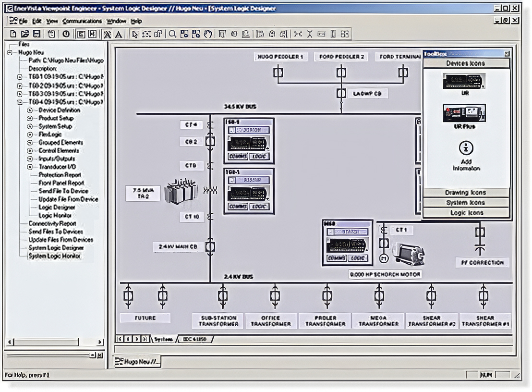Select breaker symbol above SUB-STATION TRANSFORMER
This screenshot has height=392, width=532.
[223, 295]
